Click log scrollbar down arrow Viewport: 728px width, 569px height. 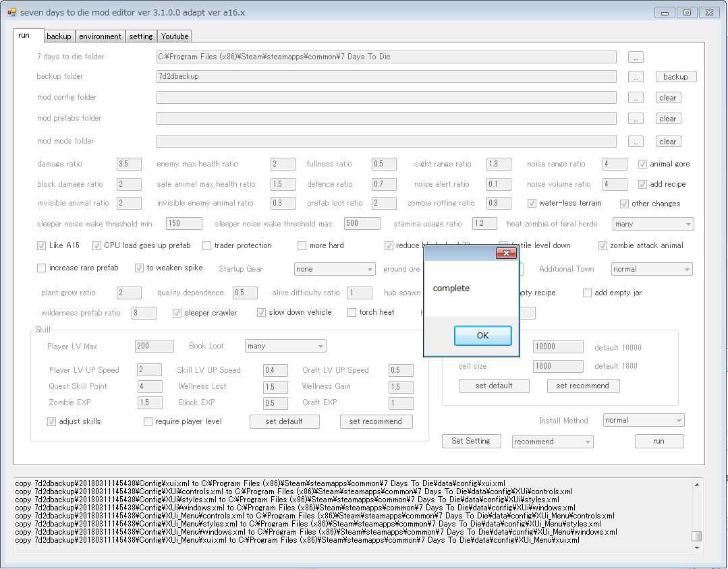[696, 548]
